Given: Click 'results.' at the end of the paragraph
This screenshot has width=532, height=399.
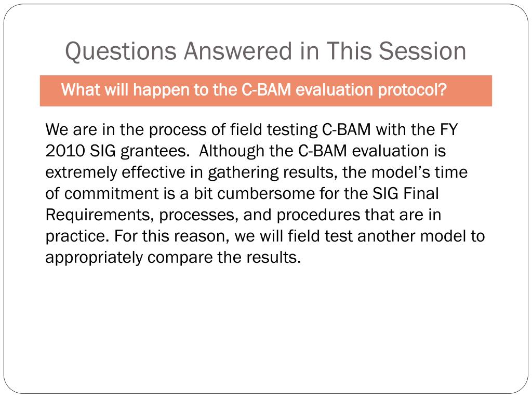Looking at the screenshot, I should coord(274,258).
